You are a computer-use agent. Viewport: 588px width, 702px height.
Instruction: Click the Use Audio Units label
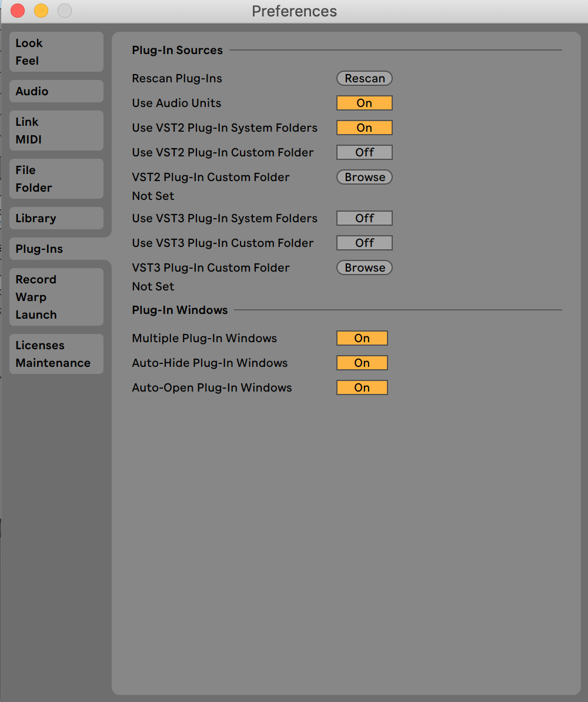(176, 103)
